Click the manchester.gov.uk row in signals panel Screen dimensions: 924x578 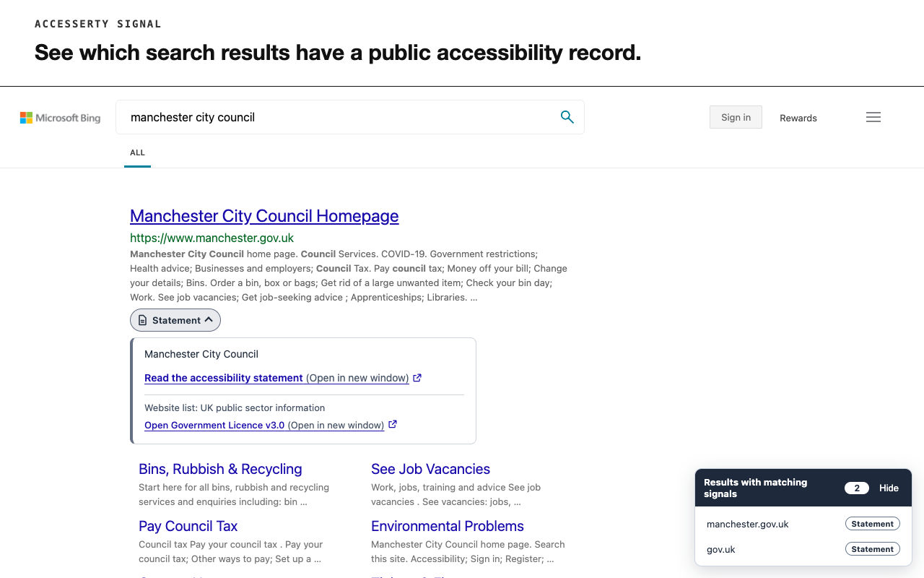[803, 524]
